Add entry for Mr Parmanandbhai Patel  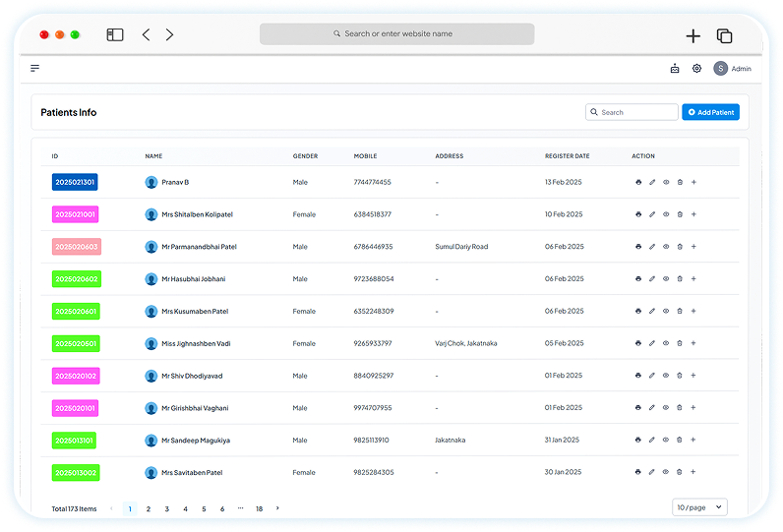click(693, 247)
